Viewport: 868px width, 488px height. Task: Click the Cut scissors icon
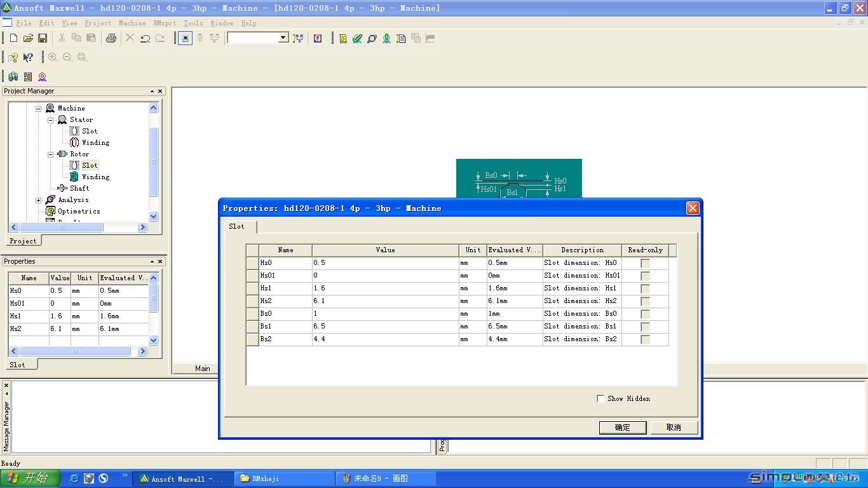tap(62, 38)
